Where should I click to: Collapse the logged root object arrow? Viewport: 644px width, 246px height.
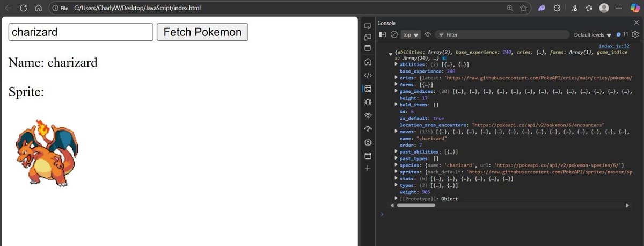[x=391, y=53]
